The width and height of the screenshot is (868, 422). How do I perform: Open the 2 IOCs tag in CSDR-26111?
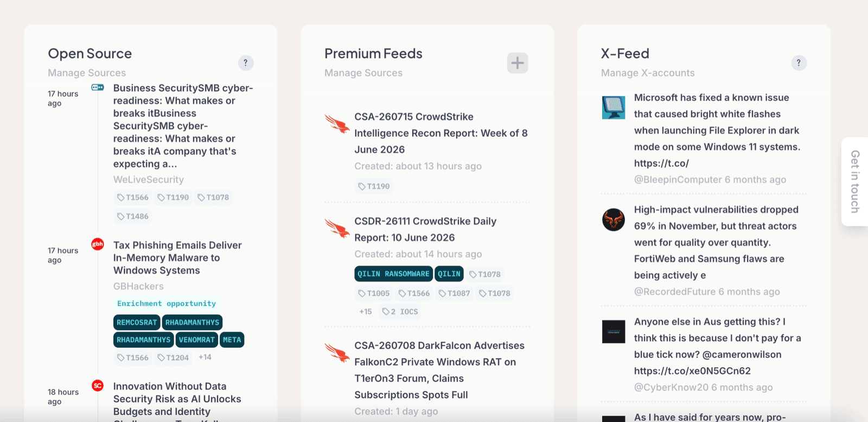(400, 312)
